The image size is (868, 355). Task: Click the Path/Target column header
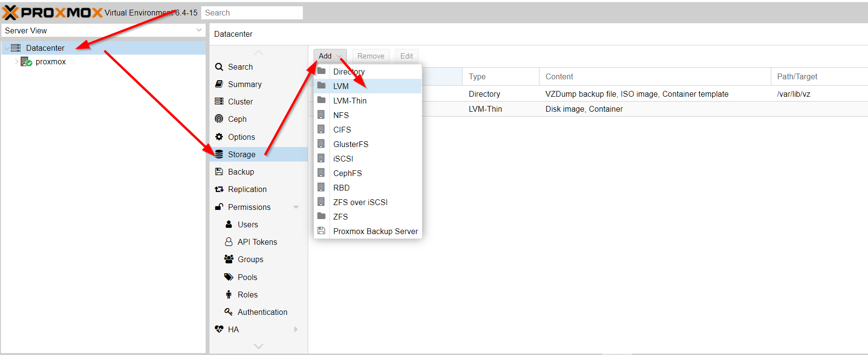[x=819, y=76]
